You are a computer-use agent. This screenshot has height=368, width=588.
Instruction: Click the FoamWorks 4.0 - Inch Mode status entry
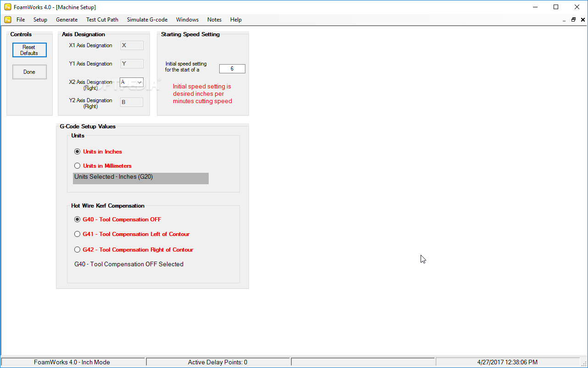pos(72,362)
